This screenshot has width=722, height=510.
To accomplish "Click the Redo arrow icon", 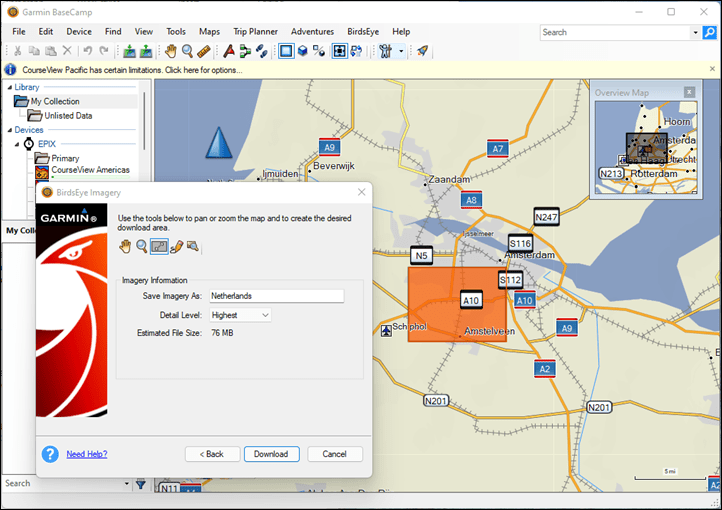I will point(104,51).
